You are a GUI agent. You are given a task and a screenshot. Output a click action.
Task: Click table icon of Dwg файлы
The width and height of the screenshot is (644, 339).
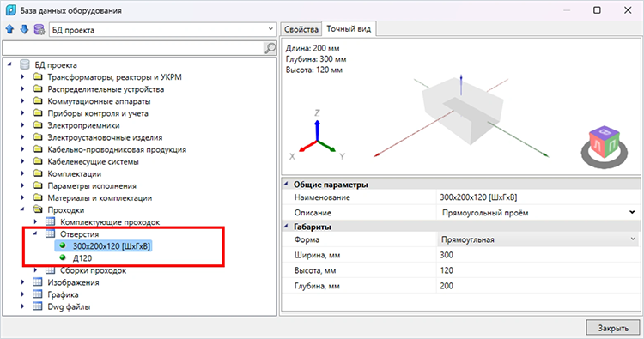(38, 306)
